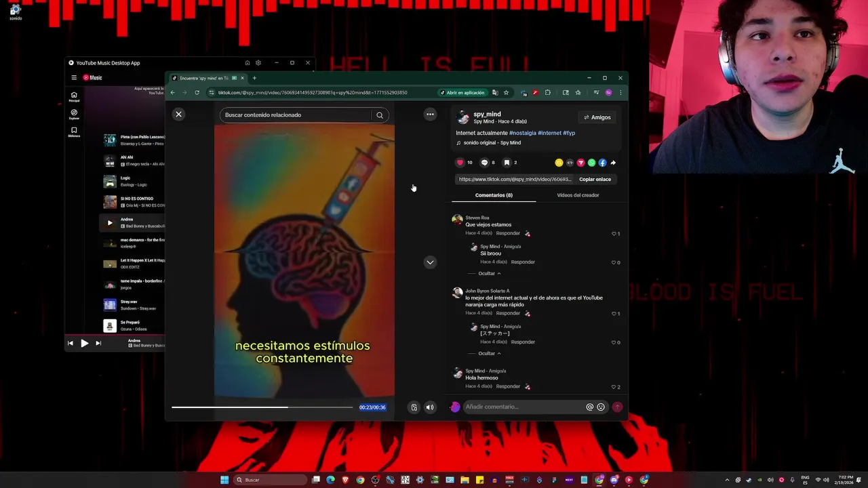Click the @ mention icon in comment box

[x=589, y=407]
